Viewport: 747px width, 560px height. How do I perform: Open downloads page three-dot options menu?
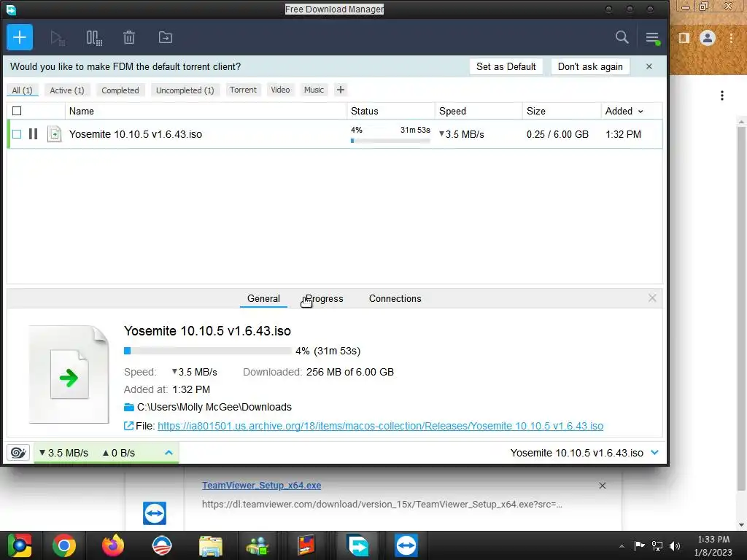pos(722,96)
